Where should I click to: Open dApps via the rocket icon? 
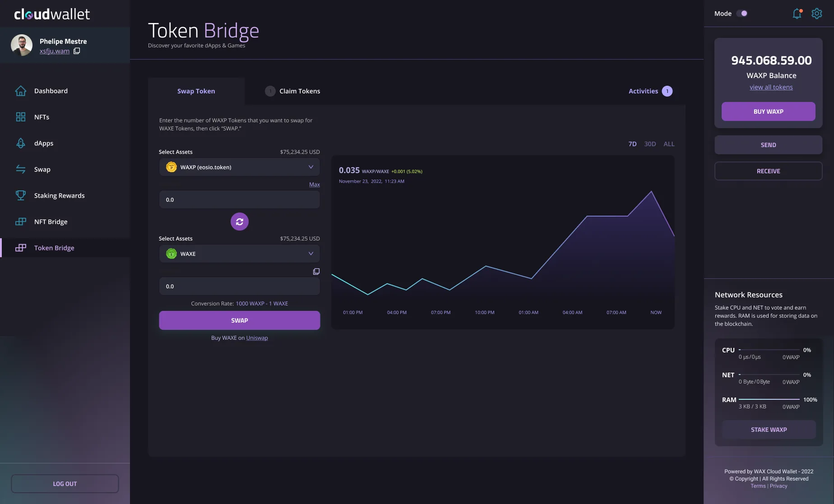pyautogui.click(x=21, y=143)
